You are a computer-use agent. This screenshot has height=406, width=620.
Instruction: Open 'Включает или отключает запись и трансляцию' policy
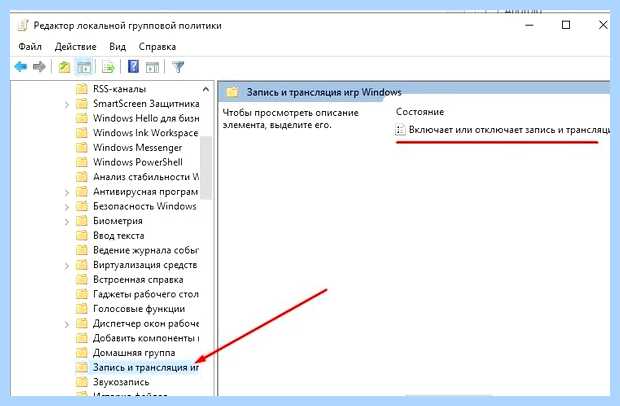click(x=509, y=130)
